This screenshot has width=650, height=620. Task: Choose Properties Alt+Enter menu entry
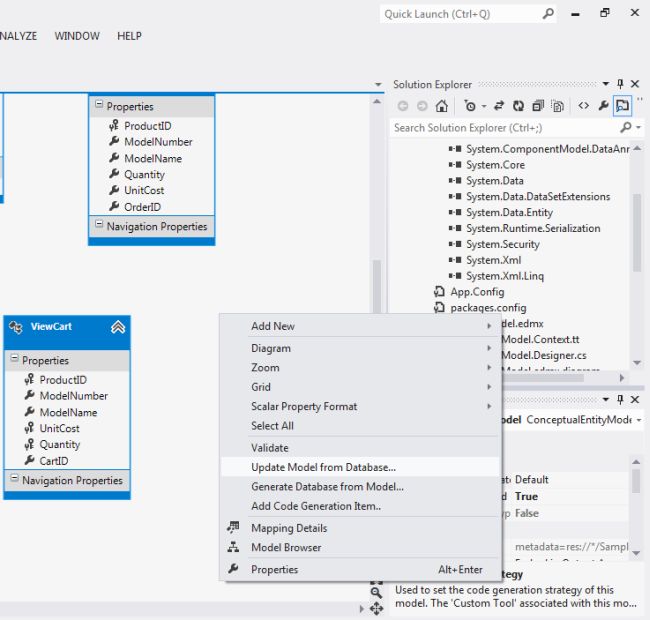pos(360,569)
